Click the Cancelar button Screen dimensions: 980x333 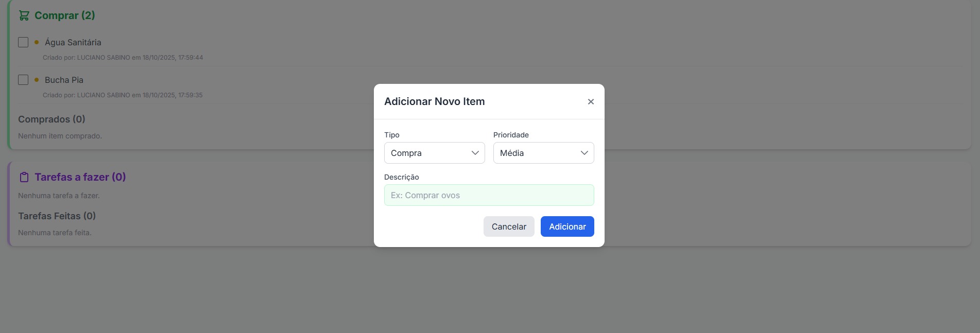pos(509,226)
